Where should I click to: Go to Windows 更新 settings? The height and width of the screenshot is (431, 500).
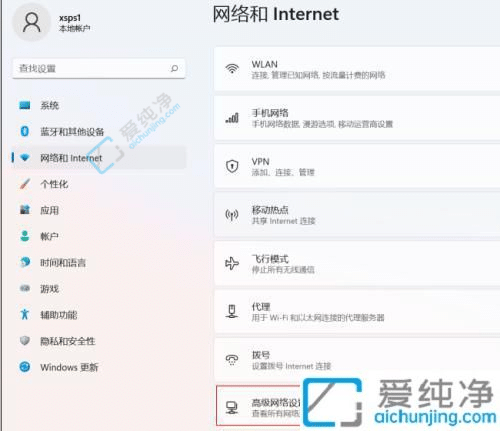coord(99,367)
